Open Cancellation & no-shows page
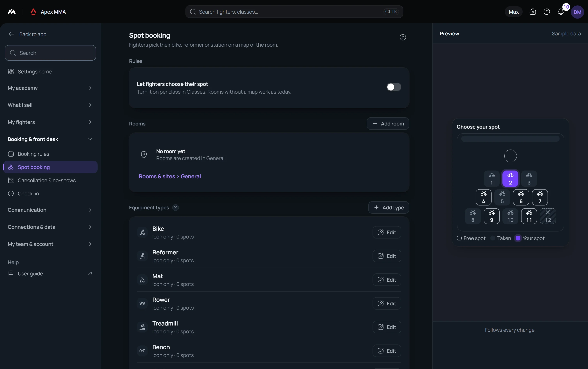 [50, 180]
